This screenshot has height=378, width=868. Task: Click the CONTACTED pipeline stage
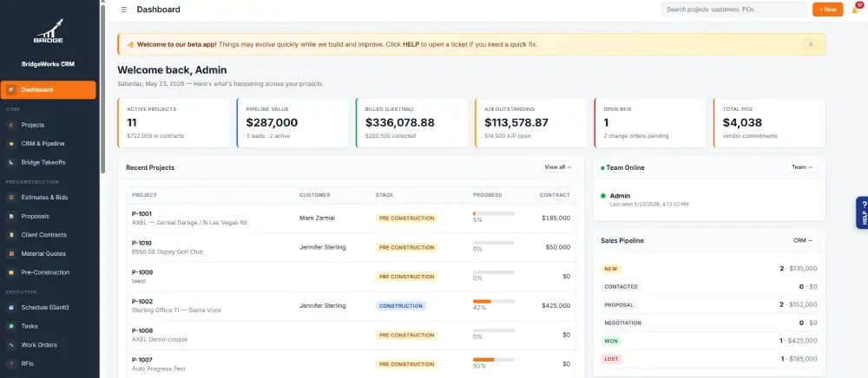(x=621, y=287)
